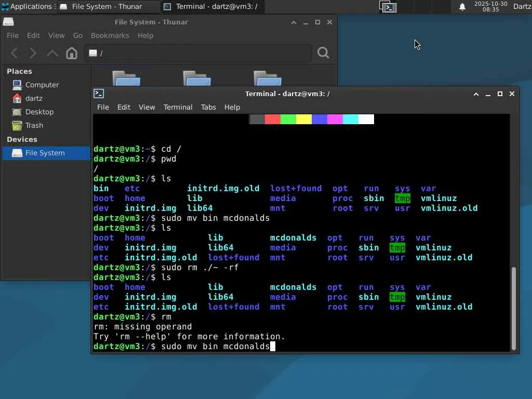Image resolution: width=532 pixels, height=399 pixels.
Task: Click the 'sudo rm ./~ -rf' command text
Action: [x=200, y=268]
